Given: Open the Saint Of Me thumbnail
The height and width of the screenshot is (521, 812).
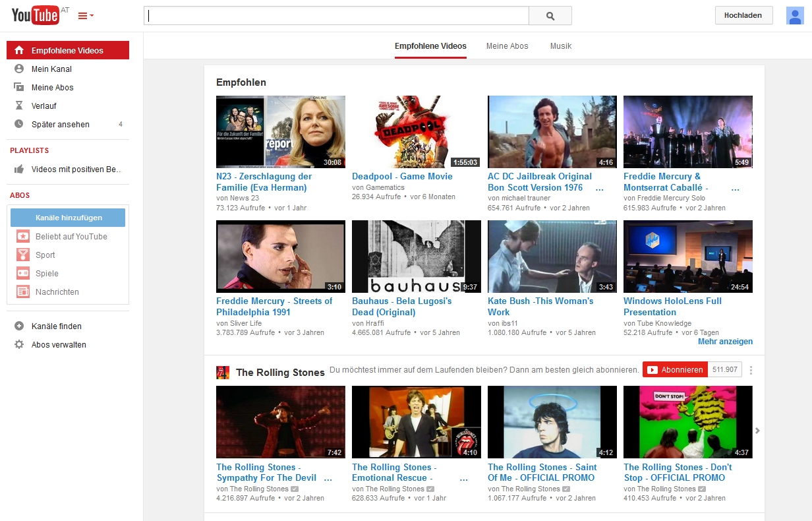Looking at the screenshot, I should [552, 422].
